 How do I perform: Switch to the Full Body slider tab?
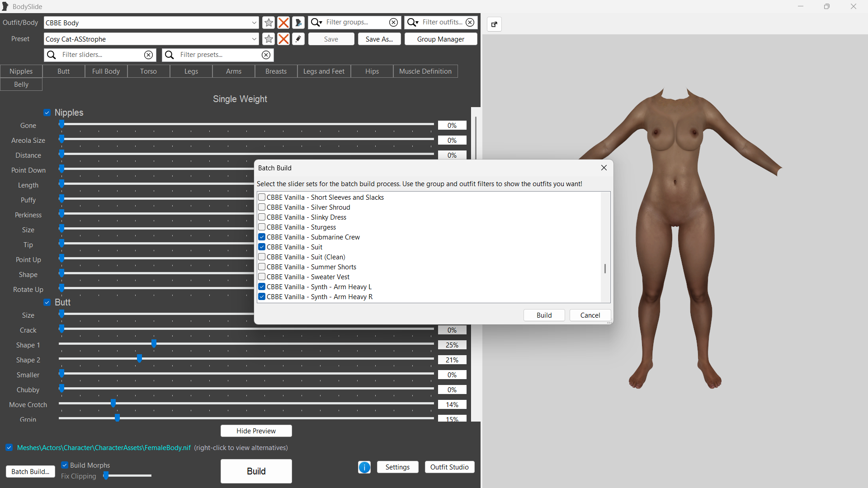point(106,71)
